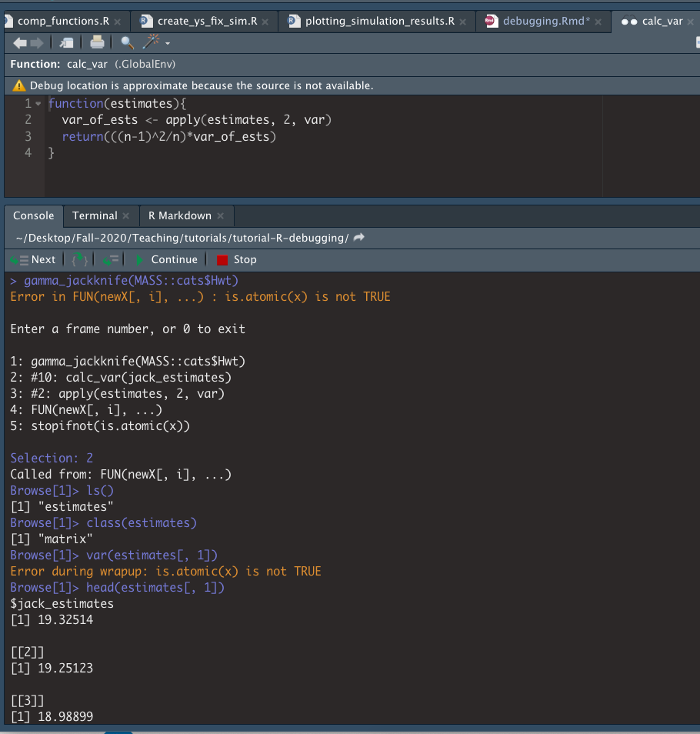Click '$jack_estimates' output line
The height and width of the screenshot is (734, 700).
coord(62,603)
